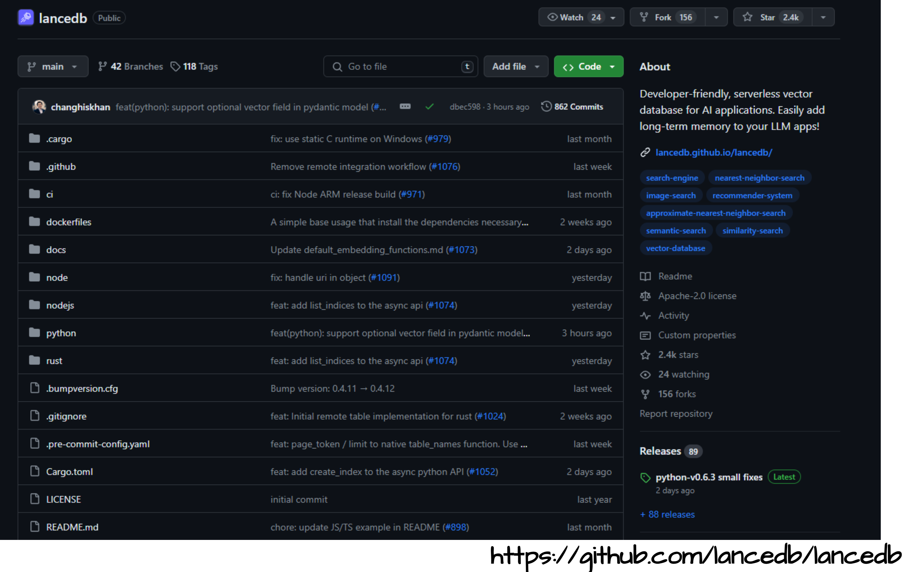The image size is (924, 572).
Task: Open the Add file dropdown
Action: point(516,67)
